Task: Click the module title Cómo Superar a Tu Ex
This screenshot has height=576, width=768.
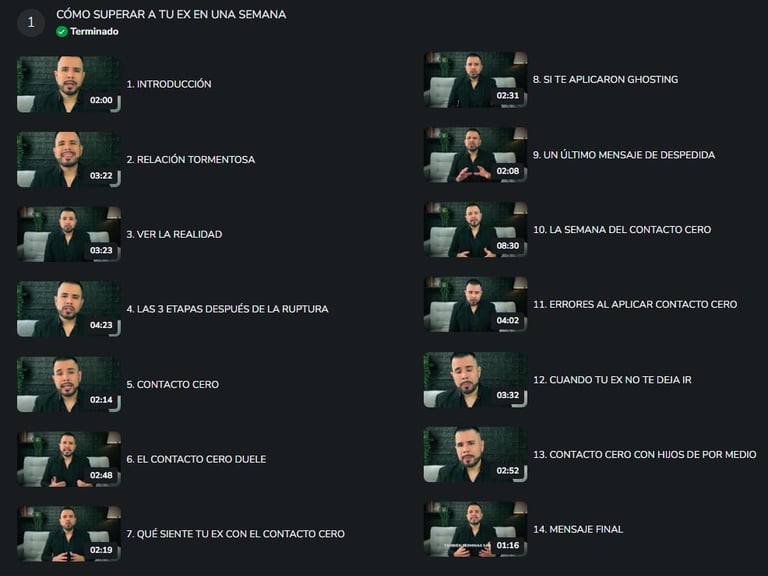Action: 171,14
